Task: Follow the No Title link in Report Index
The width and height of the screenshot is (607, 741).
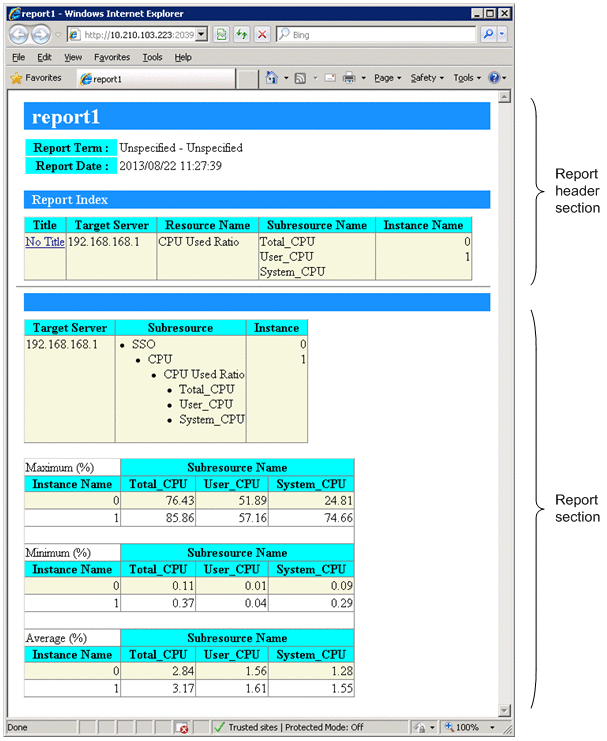Action: coord(45,242)
